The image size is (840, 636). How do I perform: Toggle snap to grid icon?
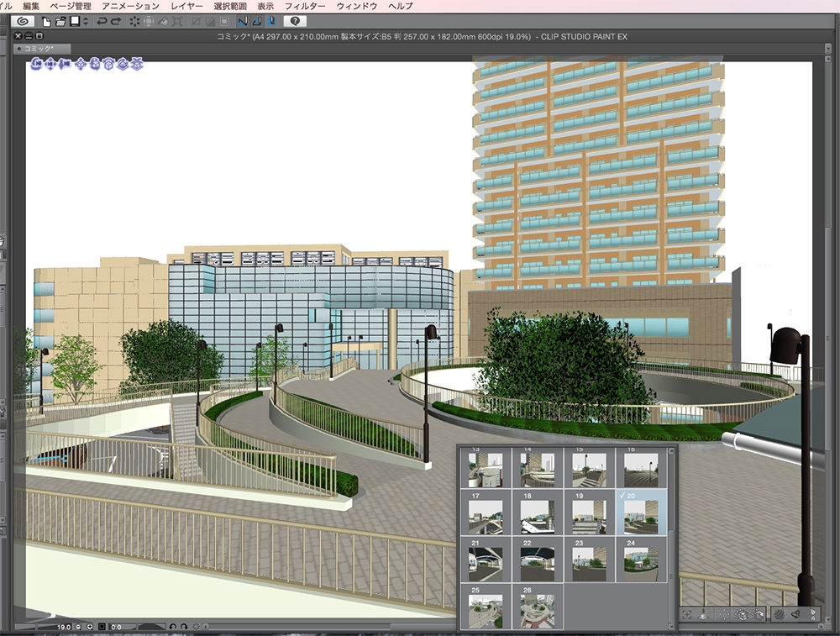point(271,22)
